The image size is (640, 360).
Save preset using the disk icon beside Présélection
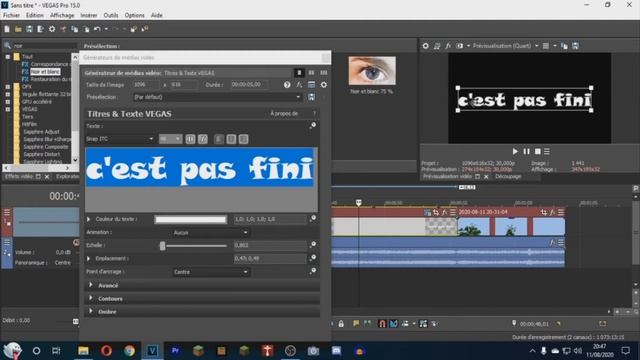point(311,97)
